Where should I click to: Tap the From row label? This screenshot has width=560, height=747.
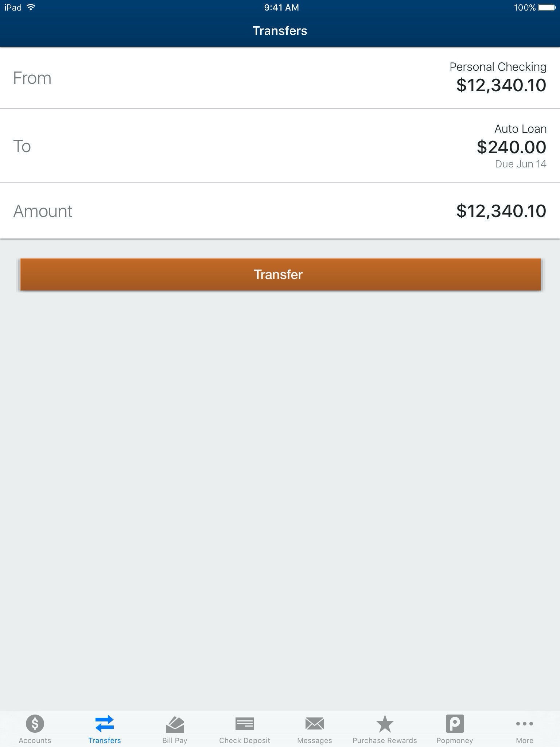[x=32, y=78]
